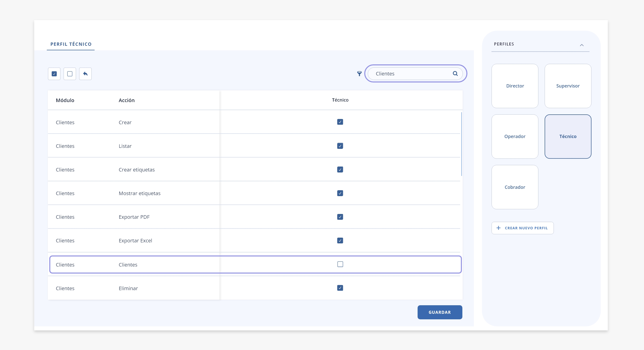Screen dimensions: 644x350
Task: Click the plus icon for new profile
Action: point(498,228)
